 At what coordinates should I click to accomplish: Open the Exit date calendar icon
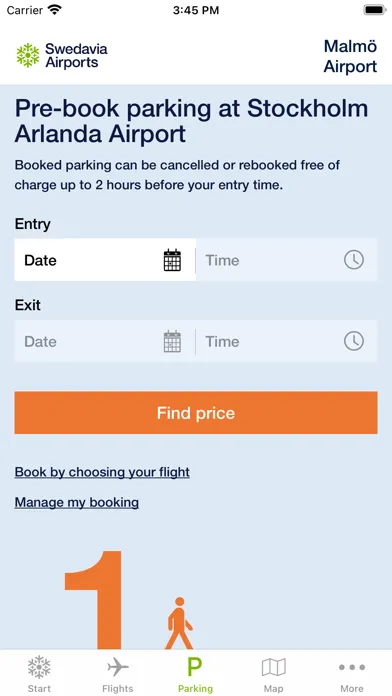point(172,341)
